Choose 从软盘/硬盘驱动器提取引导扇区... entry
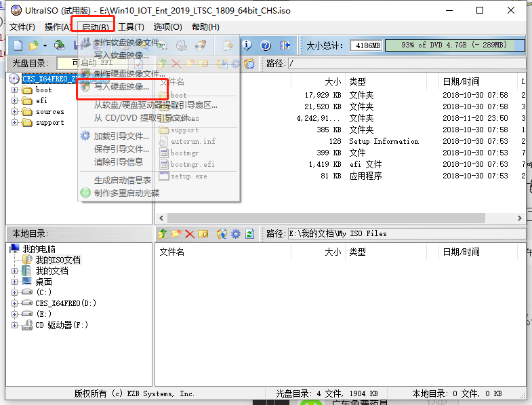Viewport: 532px width, 405px height. click(x=159, y=105)
